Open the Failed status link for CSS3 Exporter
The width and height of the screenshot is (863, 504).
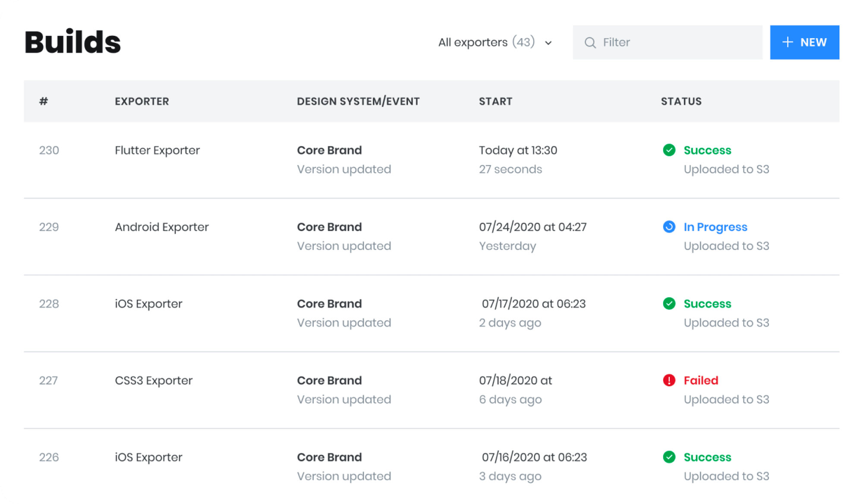701,381
